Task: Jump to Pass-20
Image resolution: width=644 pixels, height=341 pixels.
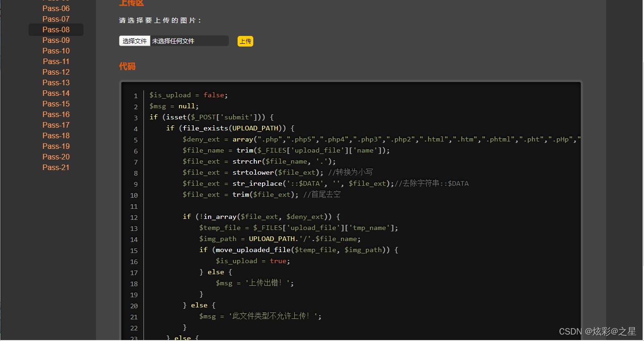Action: click(56, 157)
